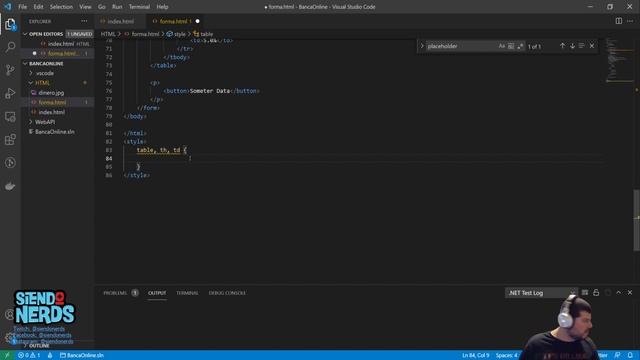The image size is (640, 360).
Task: Open the Extensions view
Action: (x=10, y=140)
